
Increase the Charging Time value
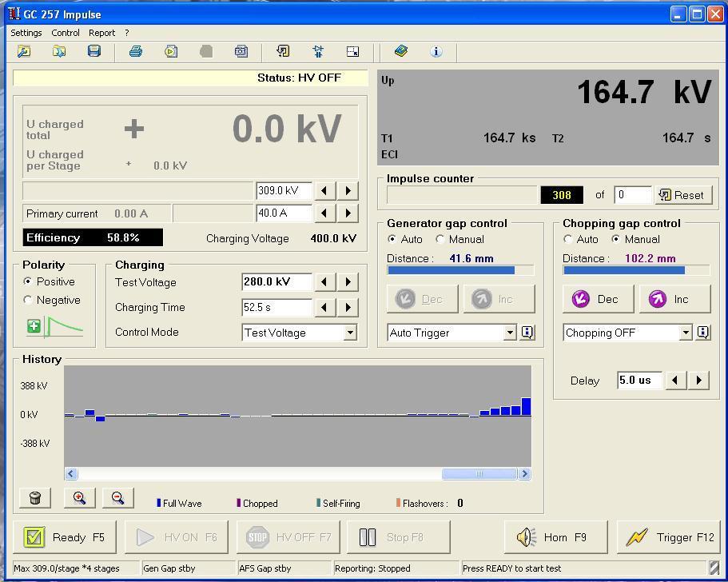[348, 308]
